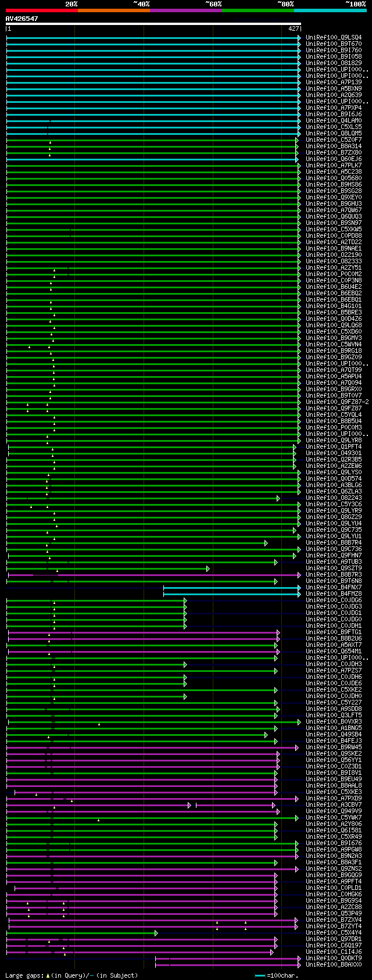Select the UniRef100_P0C0M3 label
The image size is (372, 980).
[x=334, y=427]
